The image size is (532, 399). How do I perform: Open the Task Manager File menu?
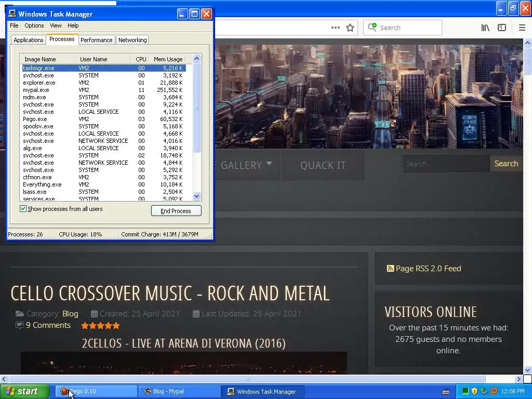click(14, 25)
